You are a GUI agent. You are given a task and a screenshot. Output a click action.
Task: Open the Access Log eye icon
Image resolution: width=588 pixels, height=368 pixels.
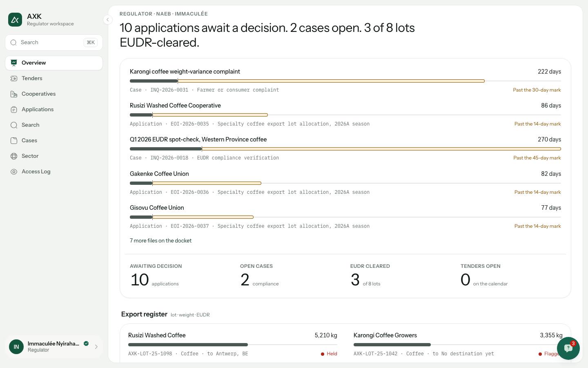pos(14,172)
